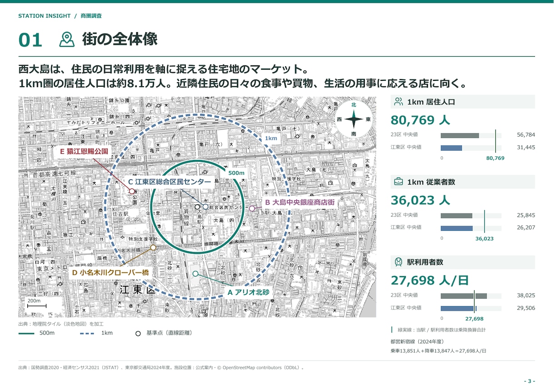Click the A アリオ北砂 map label
This screenshot has height=392, width=554.
249,292
